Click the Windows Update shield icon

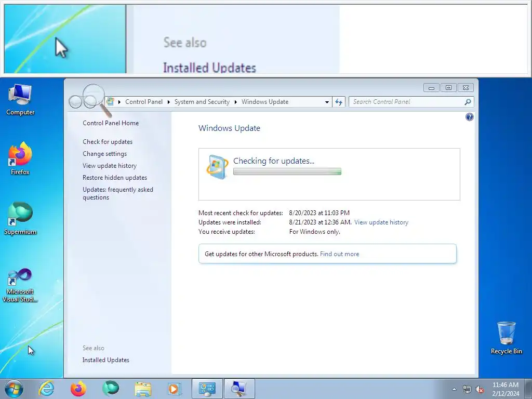coord(217,167)
